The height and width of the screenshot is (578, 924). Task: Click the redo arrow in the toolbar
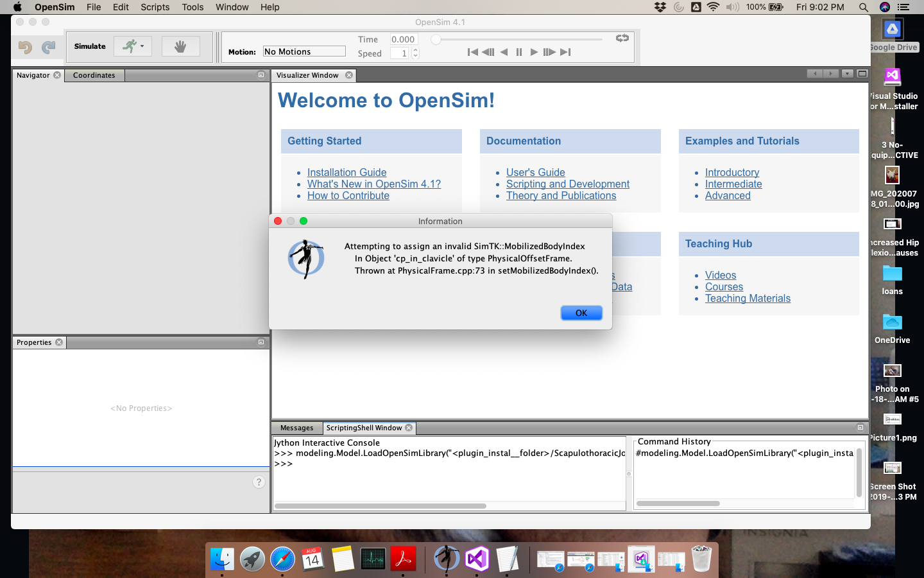pos(49,47)
